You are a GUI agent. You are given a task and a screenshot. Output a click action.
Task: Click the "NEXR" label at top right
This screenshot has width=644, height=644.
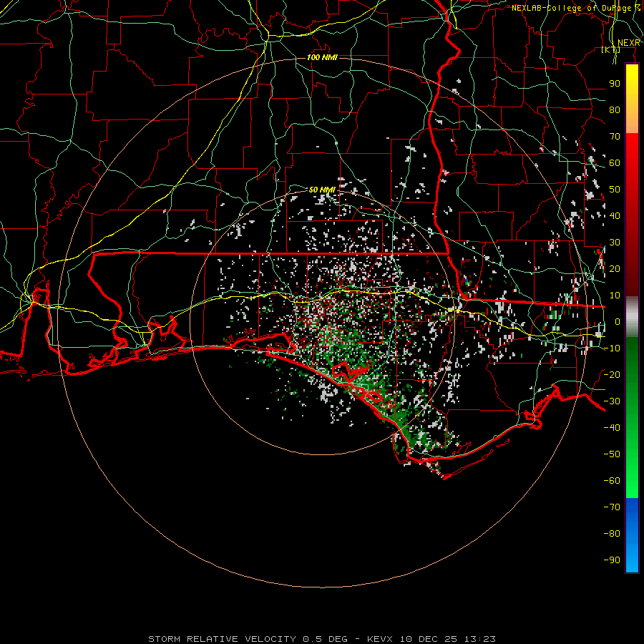629,43
